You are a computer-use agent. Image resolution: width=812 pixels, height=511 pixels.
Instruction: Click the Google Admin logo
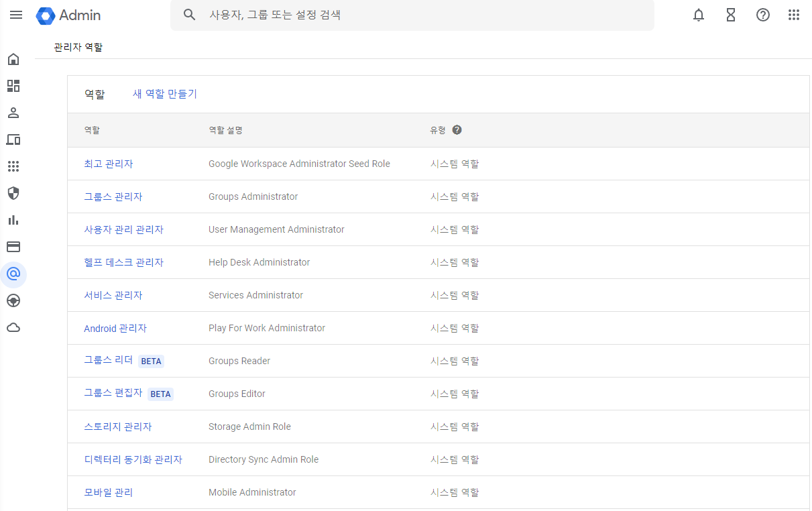(68, 15)
